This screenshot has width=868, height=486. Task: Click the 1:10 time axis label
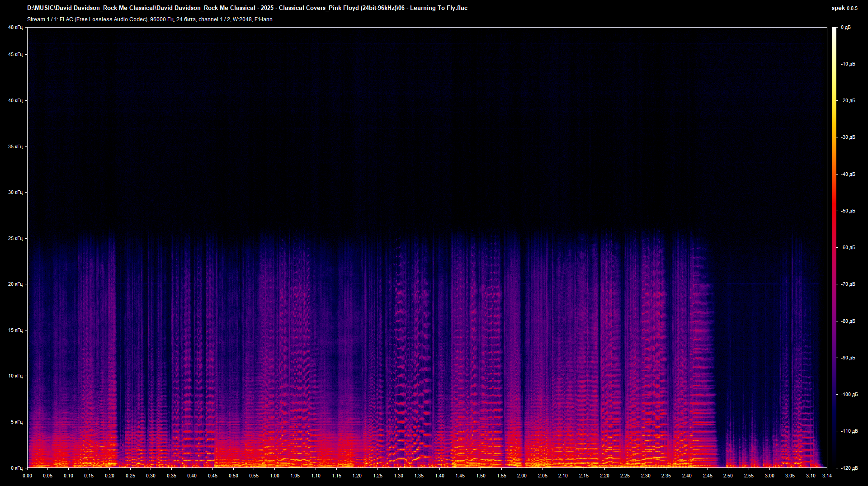316,476
